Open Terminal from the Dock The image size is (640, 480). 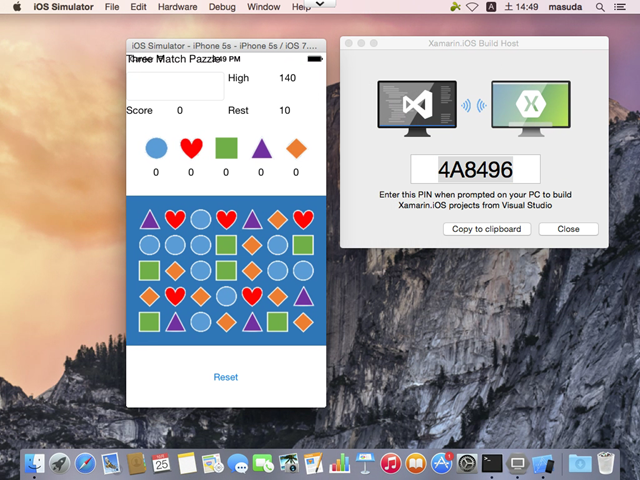tap(491, 463)
